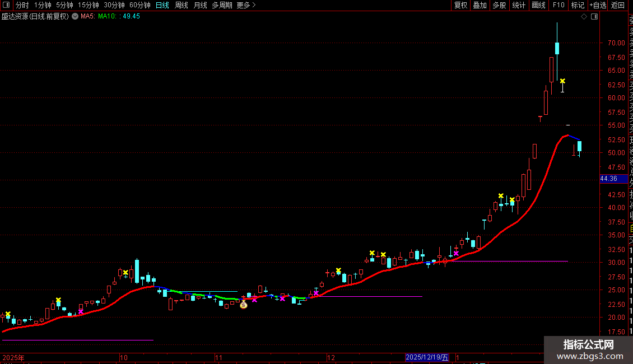Click the 2025年 year label
633x364 pixels.
(x=13, y=357)
